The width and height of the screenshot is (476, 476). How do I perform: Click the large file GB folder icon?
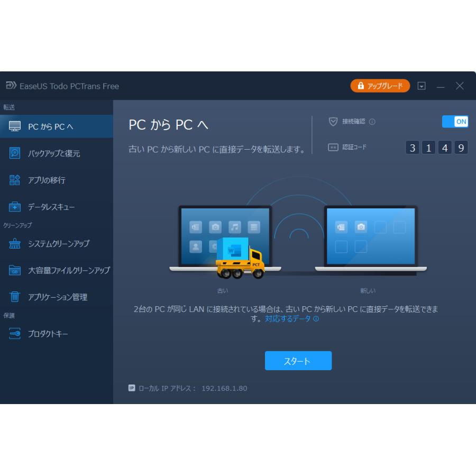15,270
